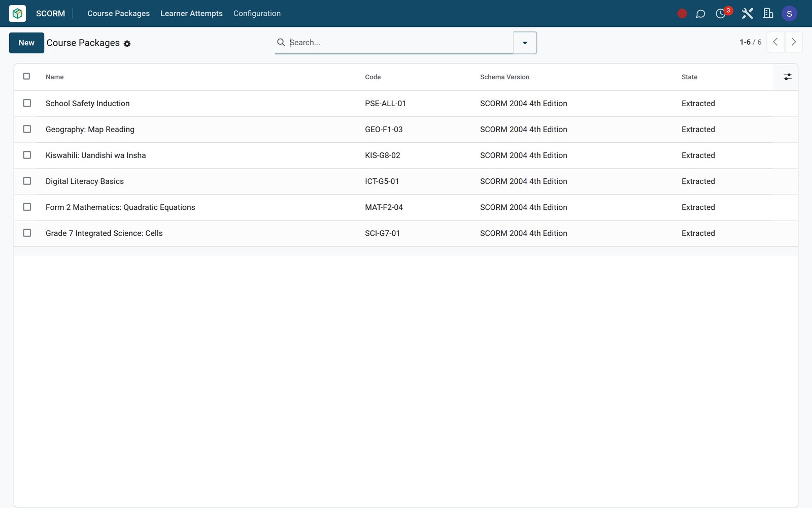Open the company switcher building icon

[x=768, y=14]
